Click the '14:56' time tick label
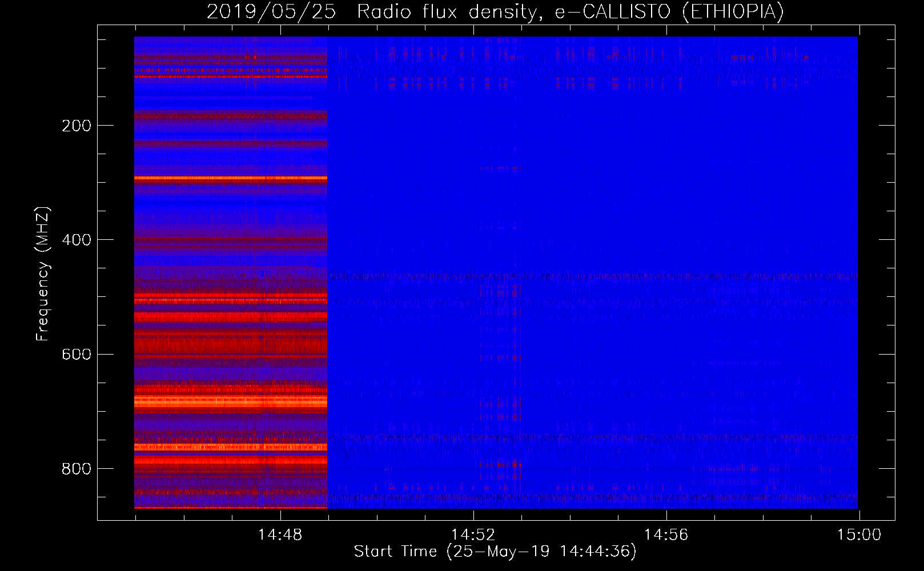Image resolution: width=924 pixels, height=571 pixels. click(666, 535)
